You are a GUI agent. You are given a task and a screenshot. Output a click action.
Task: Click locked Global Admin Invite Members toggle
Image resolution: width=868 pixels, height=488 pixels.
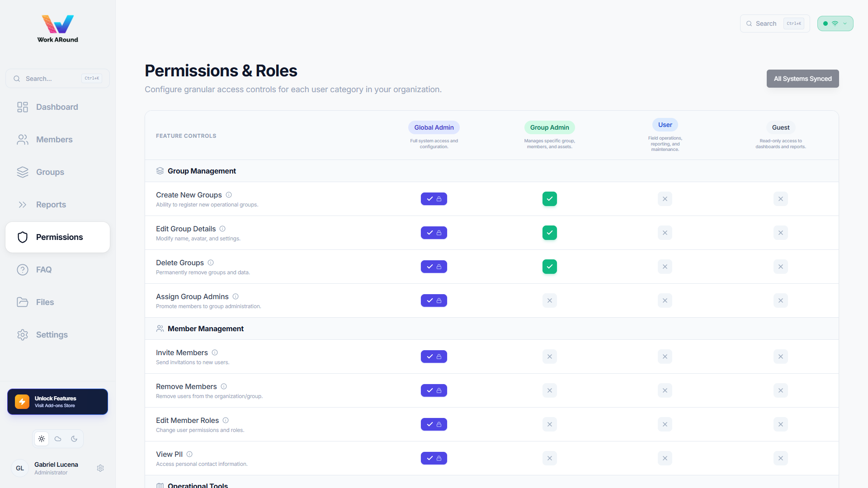pyautogui.click(x=434, y=357)
